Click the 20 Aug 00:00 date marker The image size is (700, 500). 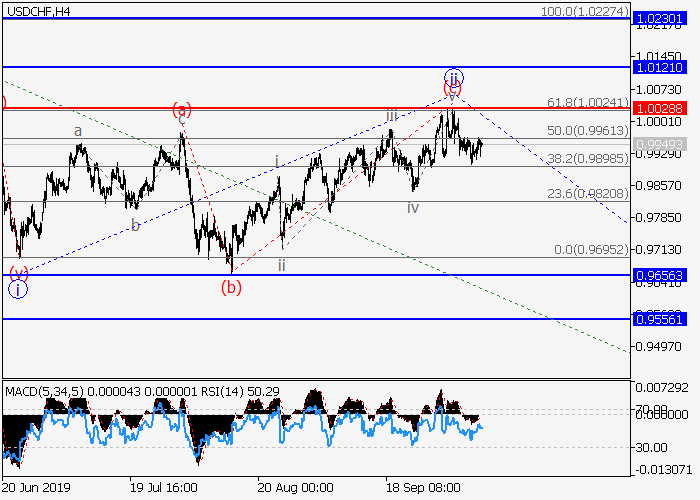click(x=294, y=489)
